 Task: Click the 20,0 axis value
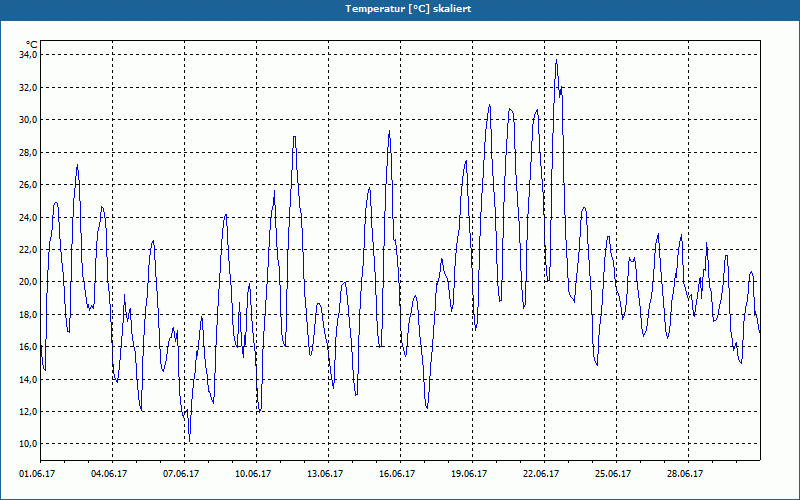click(x=28, y=282)
